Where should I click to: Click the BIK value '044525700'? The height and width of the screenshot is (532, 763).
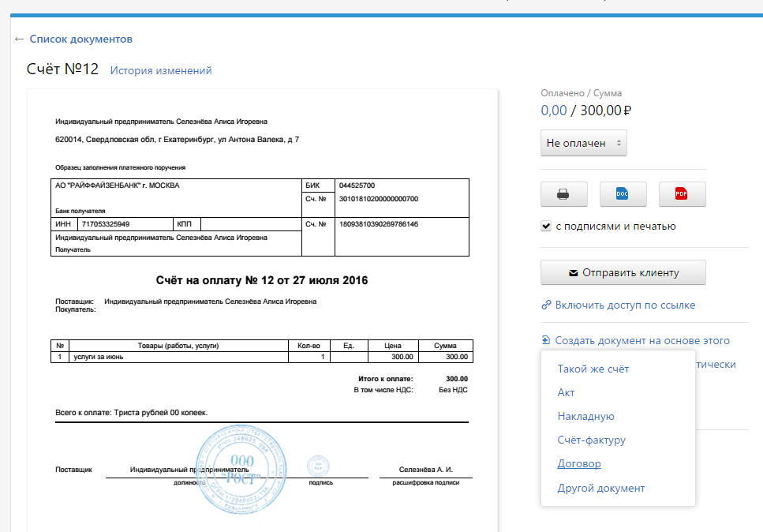pos(357,185)
